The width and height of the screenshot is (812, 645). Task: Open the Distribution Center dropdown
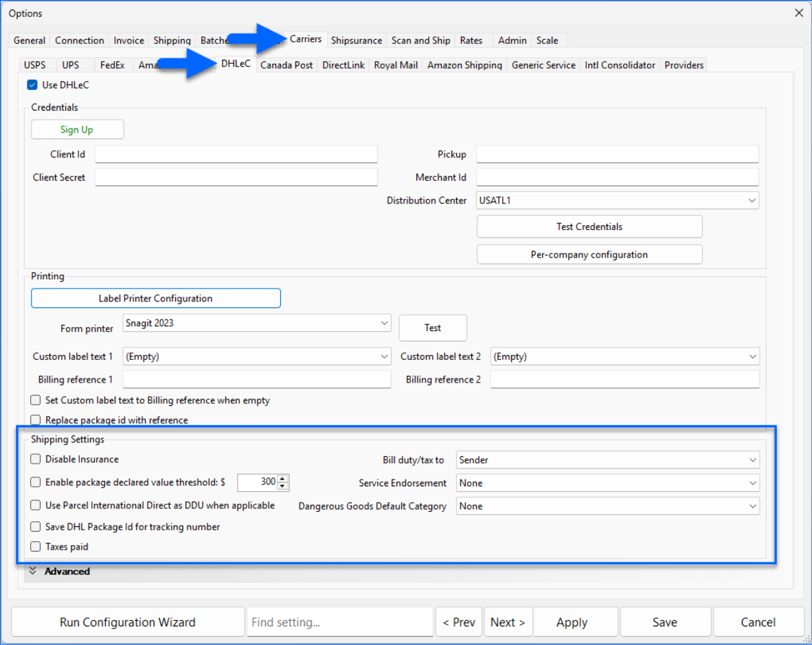617,201
